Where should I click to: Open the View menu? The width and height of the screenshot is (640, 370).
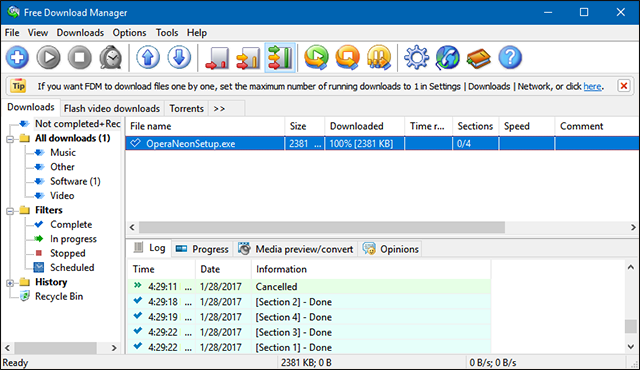click(x=38, y=33)
